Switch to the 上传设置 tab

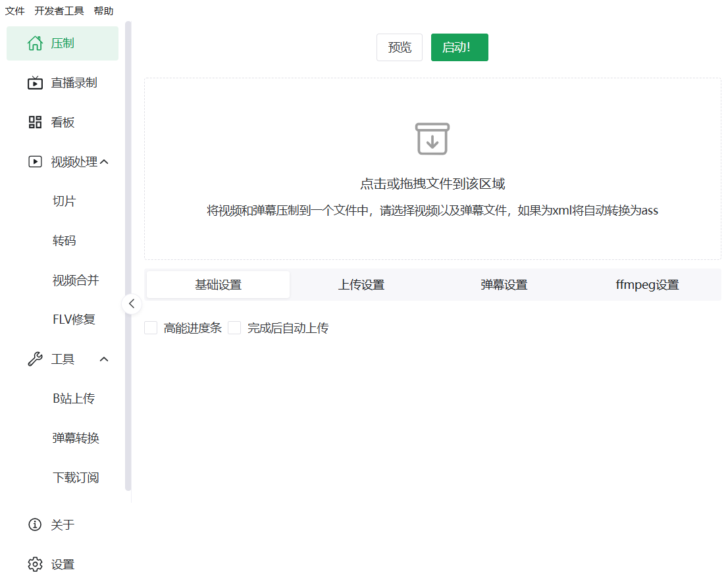coord(361,285)
